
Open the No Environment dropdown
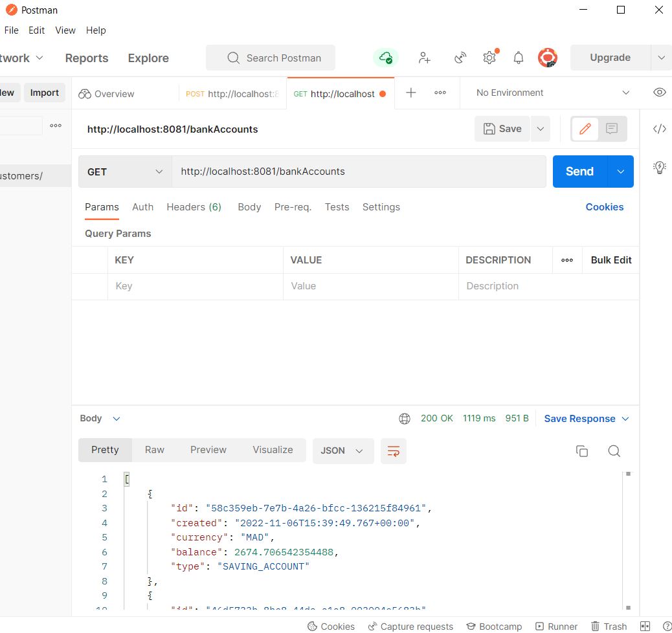[550, 92]
